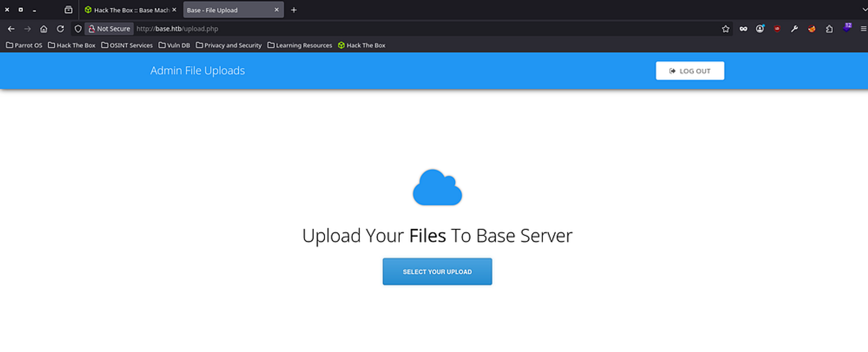Screen dimensions: 868x352
Task: Click the SELECT YOUR UPLOAD button
Action: pyautogui.click(x=437, y=272)
